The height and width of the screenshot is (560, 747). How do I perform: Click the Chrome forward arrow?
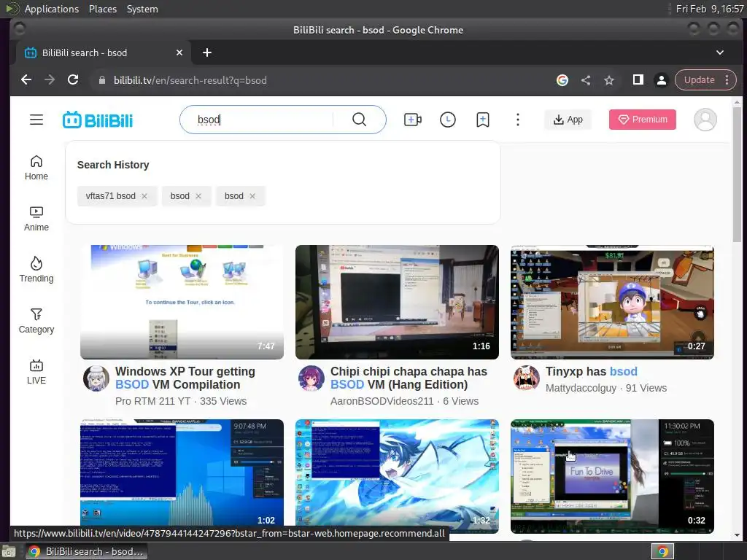(x=50, y=80)
